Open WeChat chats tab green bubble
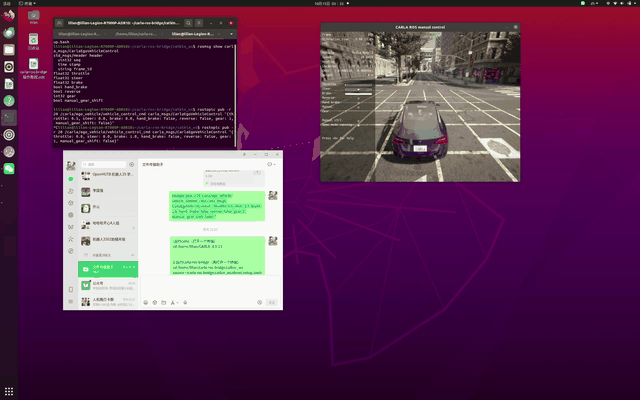 point(71,179)
